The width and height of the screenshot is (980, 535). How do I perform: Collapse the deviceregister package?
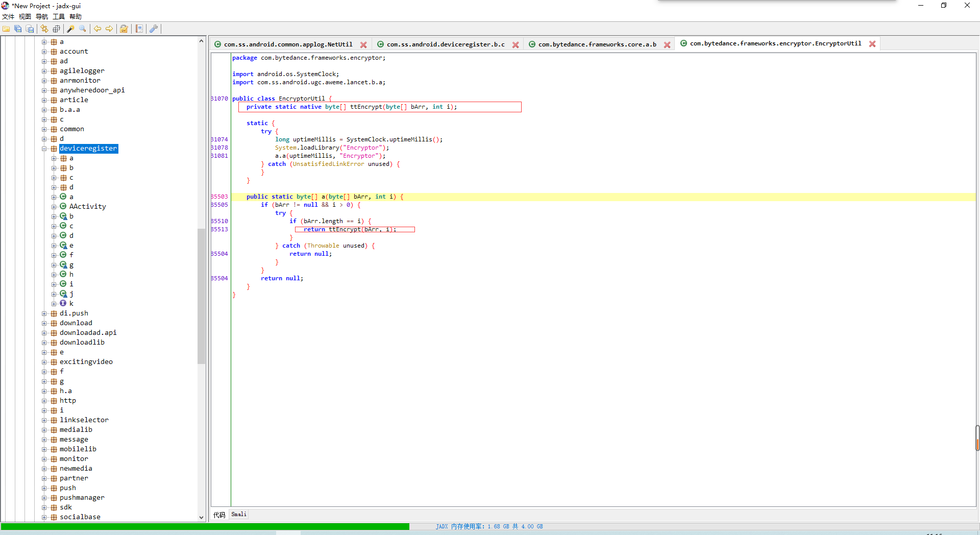[x=44, y=149]
